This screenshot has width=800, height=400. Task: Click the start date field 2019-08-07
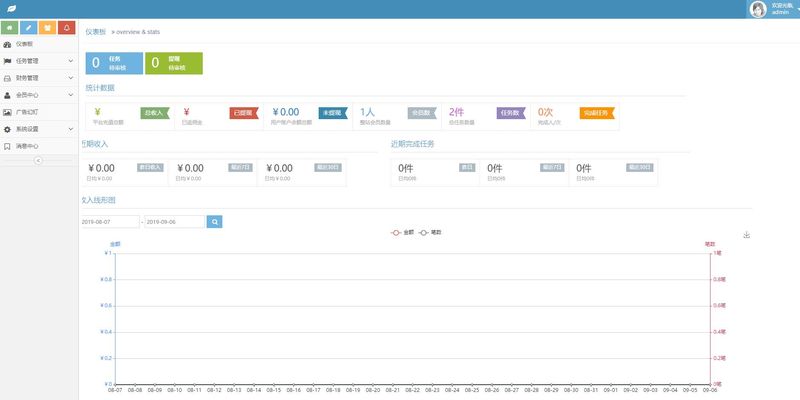point(110,221)
